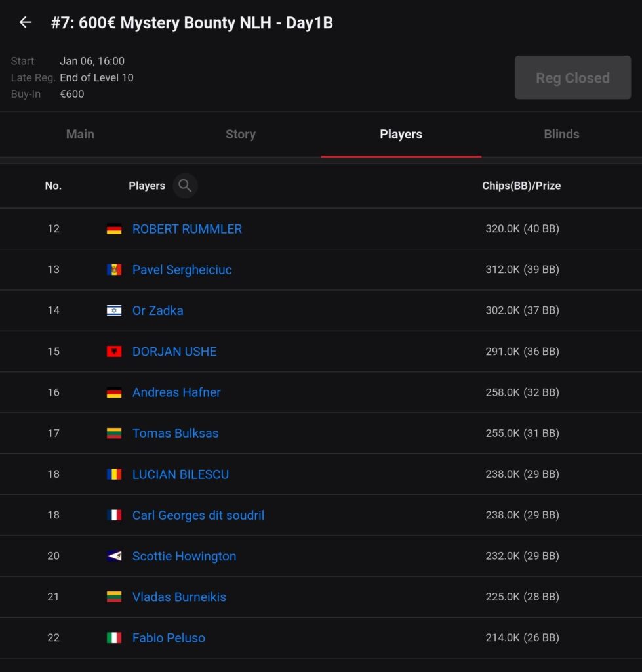Switch to the Main tab
The image size is (642, 672).
[80, 134]
